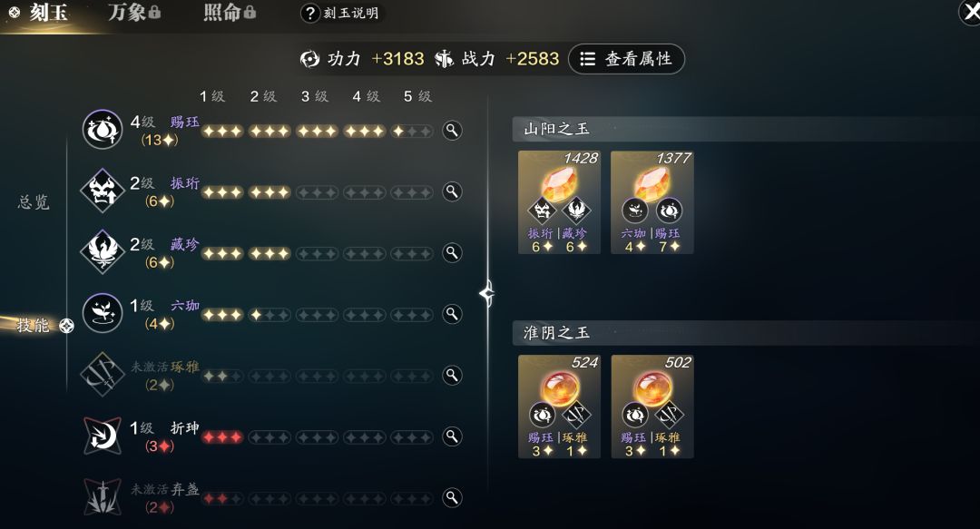Click the 藏珍 phoenix skill icon
This screenshot has height=529, width=980.
click(103, 252)
